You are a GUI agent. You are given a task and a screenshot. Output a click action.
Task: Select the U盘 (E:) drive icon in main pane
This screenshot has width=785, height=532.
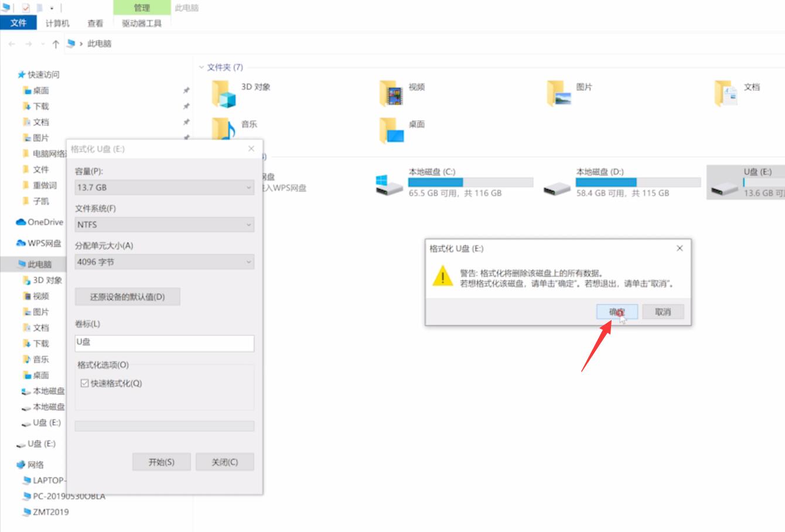pos(725,188)
